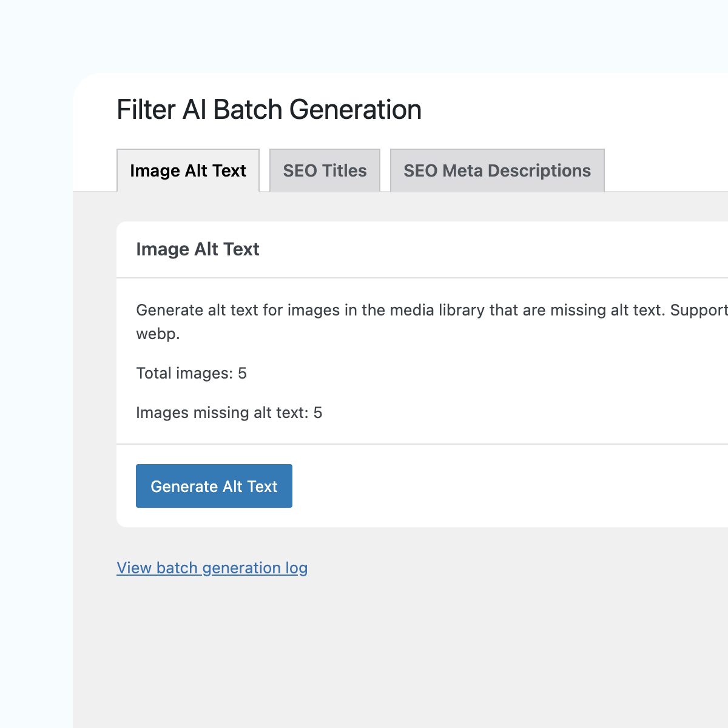Select the SEO Meta Descriptions tab
The image size is (728, 728).
(x=497, y=170)
